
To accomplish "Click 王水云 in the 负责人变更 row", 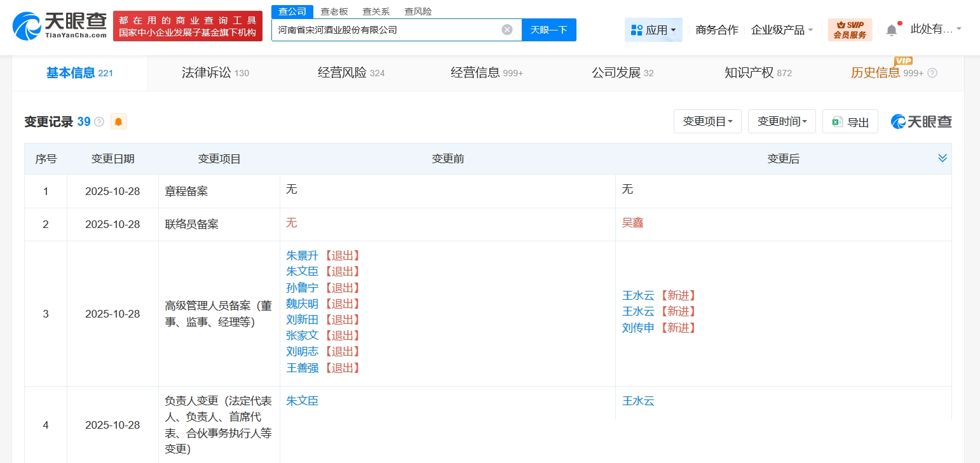I will (638, 401).
